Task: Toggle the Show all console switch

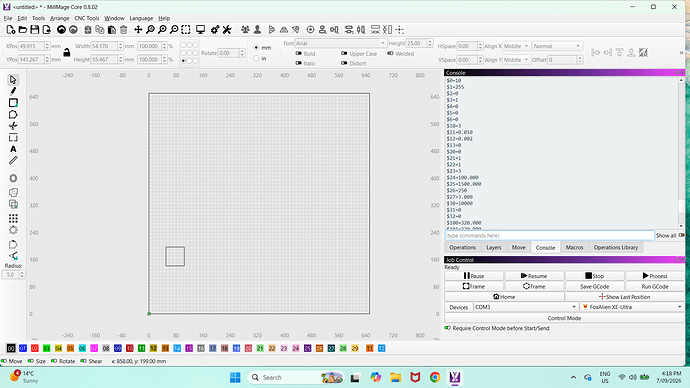Action: coord(681,235)
